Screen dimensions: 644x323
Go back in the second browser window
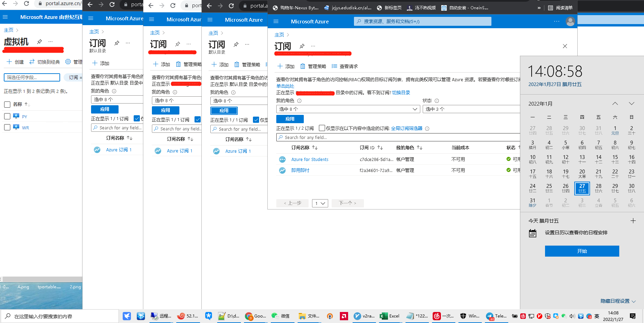pyautogui.click(x=90, y=4)
